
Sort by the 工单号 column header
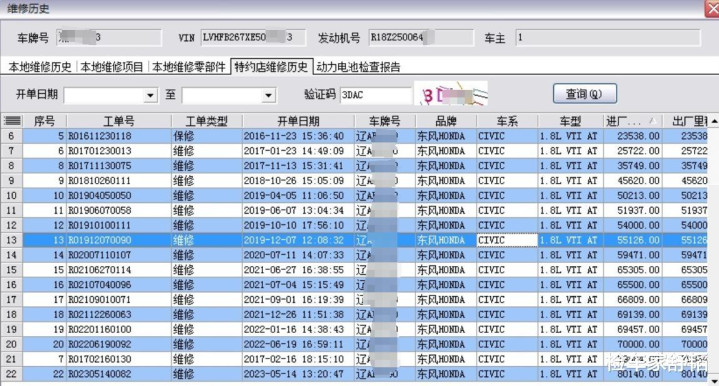pyautogui.click(x=119, y=121)
